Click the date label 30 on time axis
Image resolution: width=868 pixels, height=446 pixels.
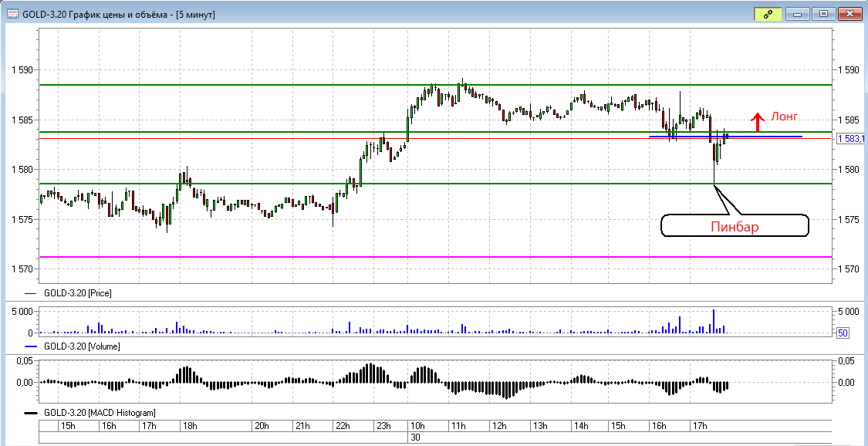415,438
